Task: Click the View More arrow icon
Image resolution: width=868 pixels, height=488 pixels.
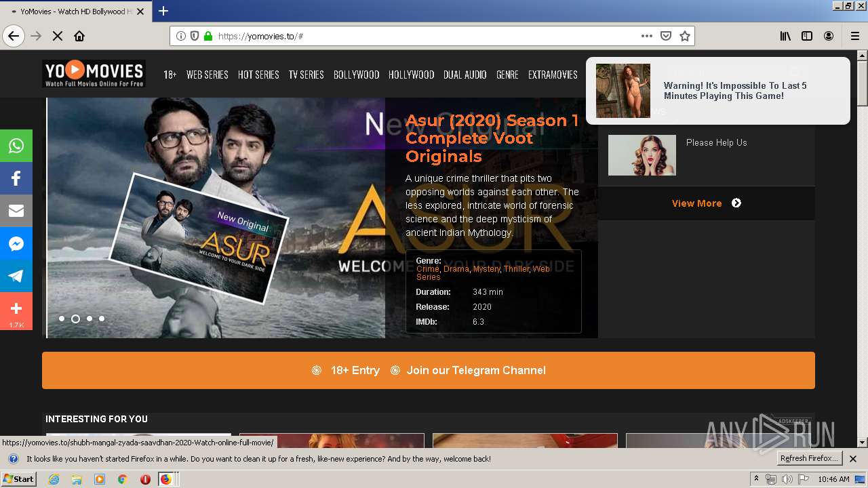Action: (736, 203)
